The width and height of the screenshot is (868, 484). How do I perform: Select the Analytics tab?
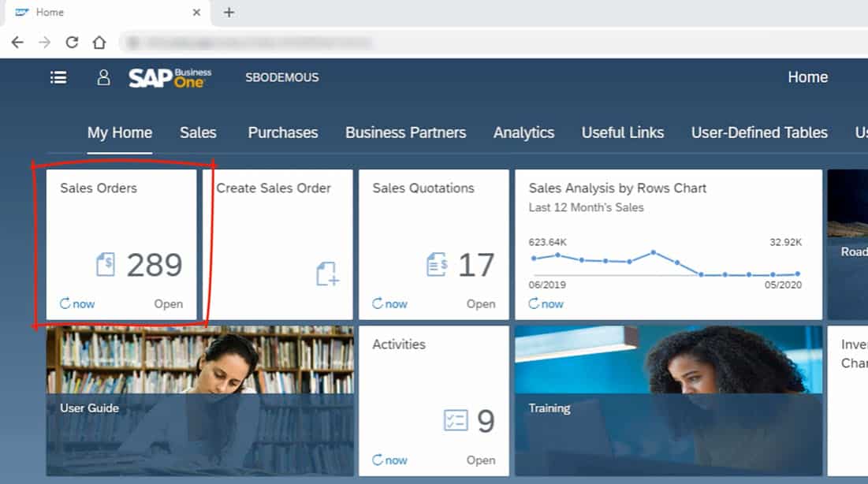click(523, 132)
